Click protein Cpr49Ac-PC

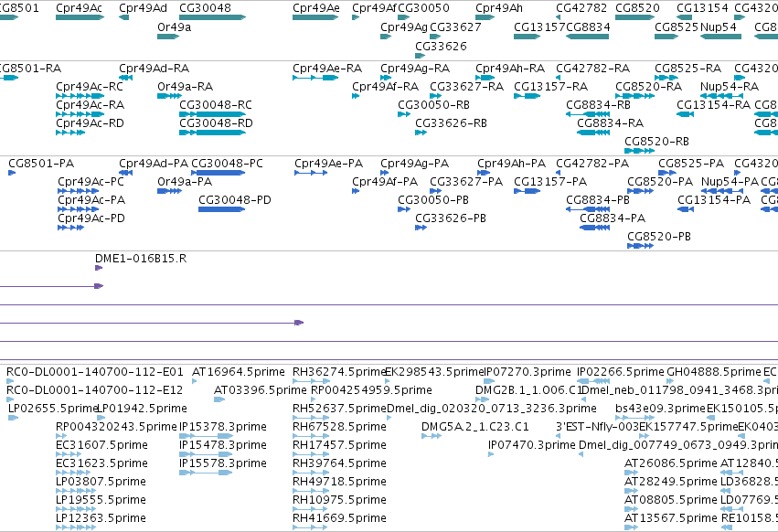pyautogui.click(x=91, y=182)
